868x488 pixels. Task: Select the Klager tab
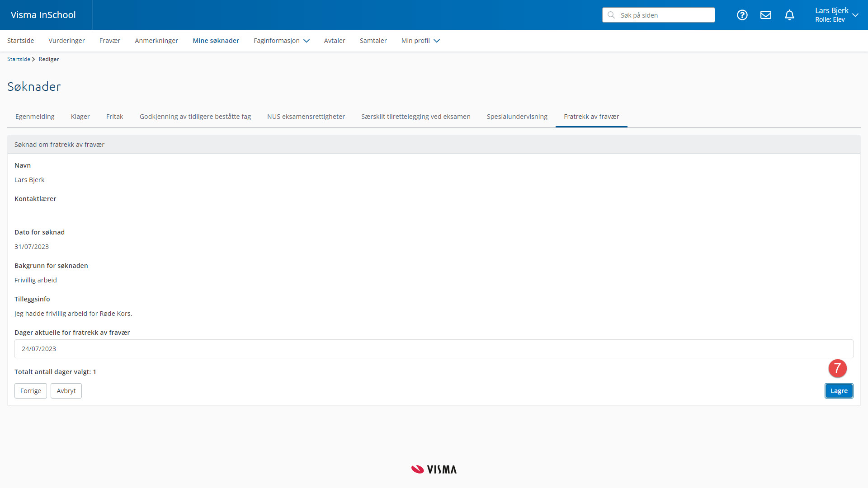pyautogui.click(x=80, y=117)
